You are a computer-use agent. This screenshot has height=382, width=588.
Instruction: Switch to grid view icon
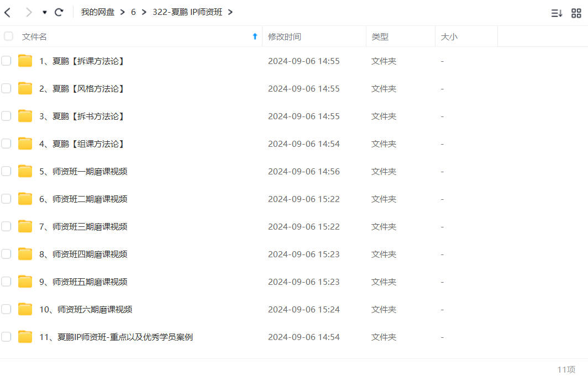[576, 13]
